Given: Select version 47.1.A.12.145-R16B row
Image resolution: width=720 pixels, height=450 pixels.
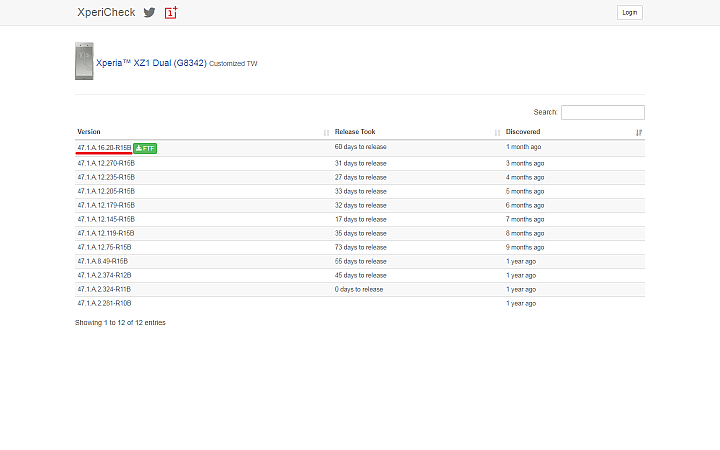Looking at the screenshot, I should [360, 219].
